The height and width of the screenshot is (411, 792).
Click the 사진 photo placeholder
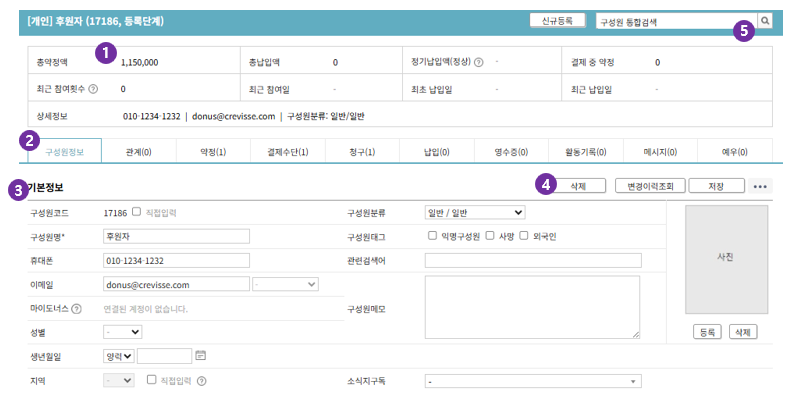click(726, 260)
